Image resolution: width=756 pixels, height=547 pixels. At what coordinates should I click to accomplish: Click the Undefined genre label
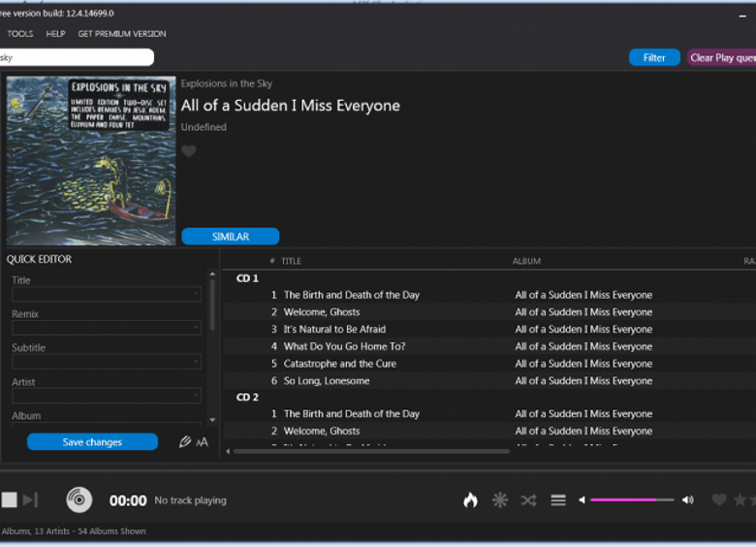click(204, 127)
